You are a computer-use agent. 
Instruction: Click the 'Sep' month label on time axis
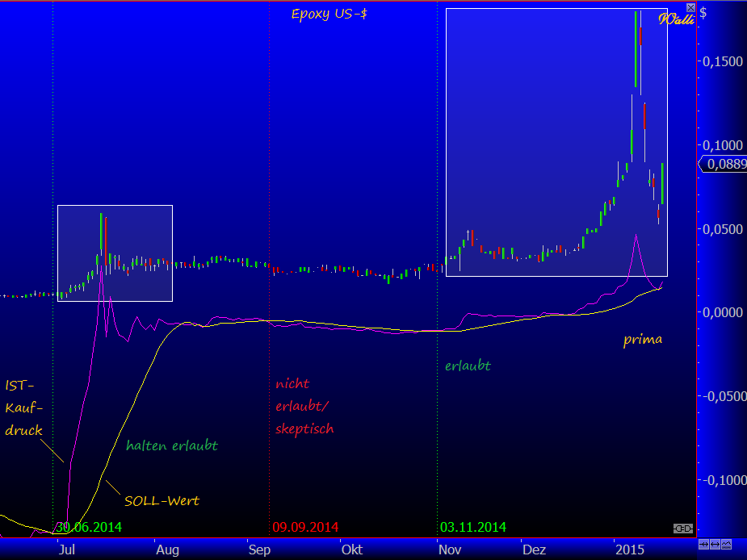258,550
